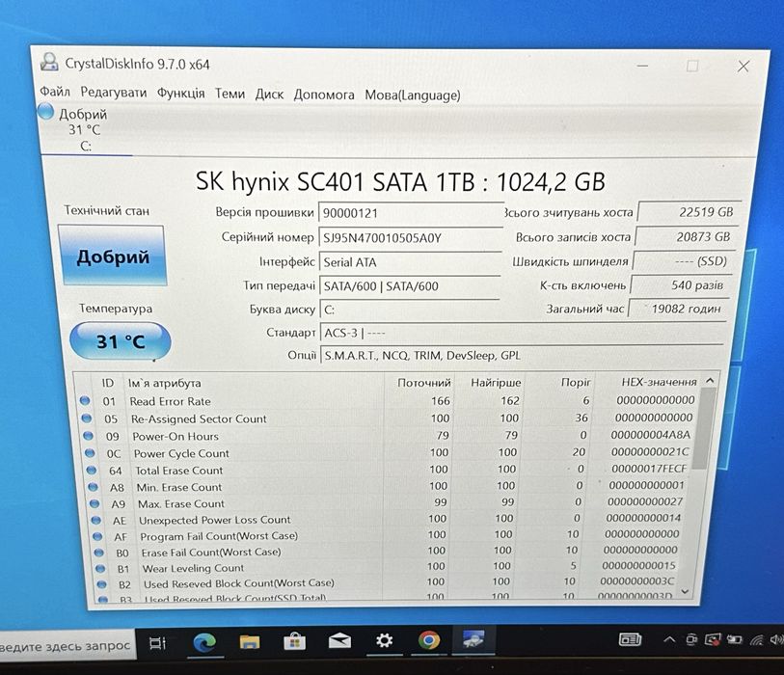Click the ACS-3 standard field
This screenshot has width=784, height=675.
(x=523, y=333)
